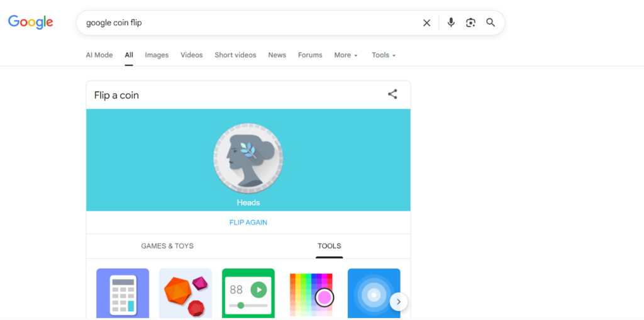Viewport: 644px width, 320px height.
Task: Click the magnifier search icon
Action: (x=491, y=23)
